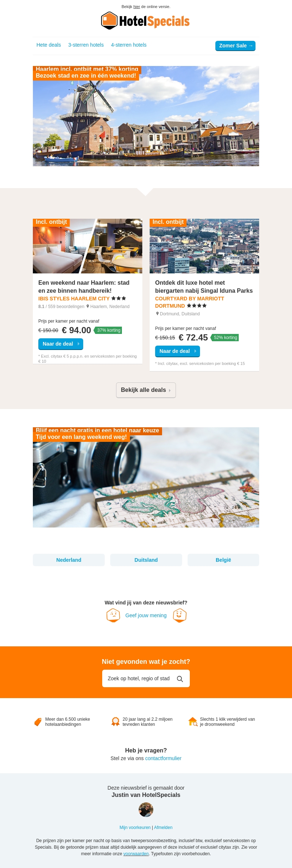
Task: Click the Zomer Sale button
Action: point(235,46)
